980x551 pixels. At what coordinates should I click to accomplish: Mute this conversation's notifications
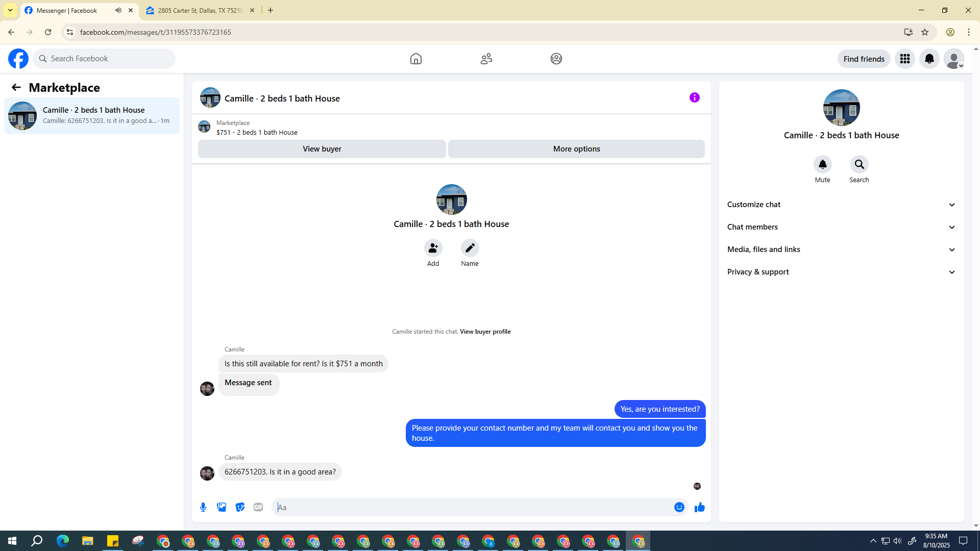(x=822, y=164)
